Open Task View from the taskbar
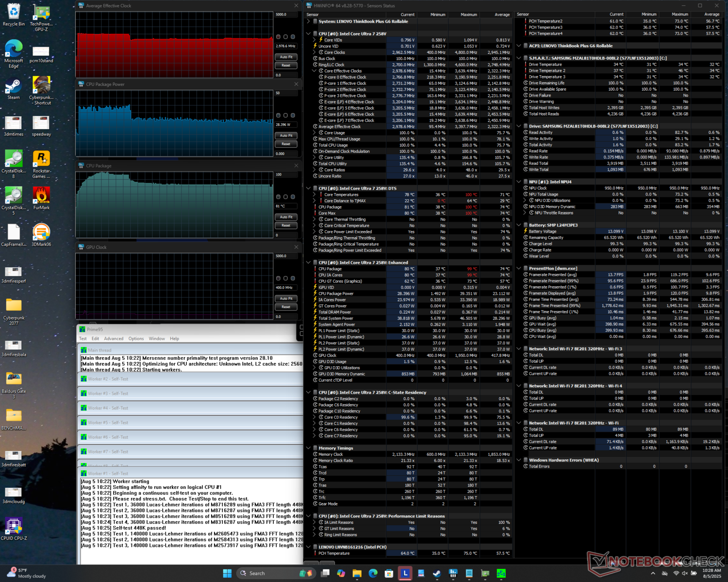Image resolution: width=728 pixels, height=582 pixels. pyautogui.click(x=325, y=573)
